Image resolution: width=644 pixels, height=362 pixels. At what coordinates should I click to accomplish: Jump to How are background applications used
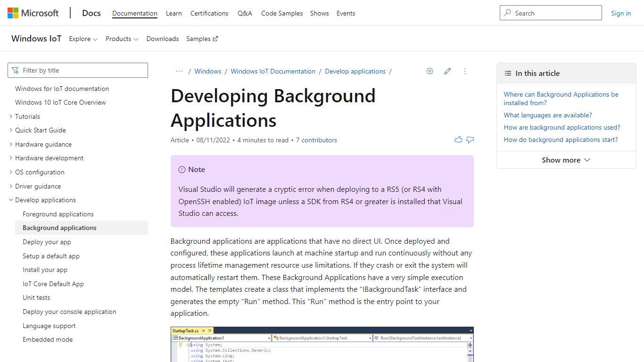562,127
